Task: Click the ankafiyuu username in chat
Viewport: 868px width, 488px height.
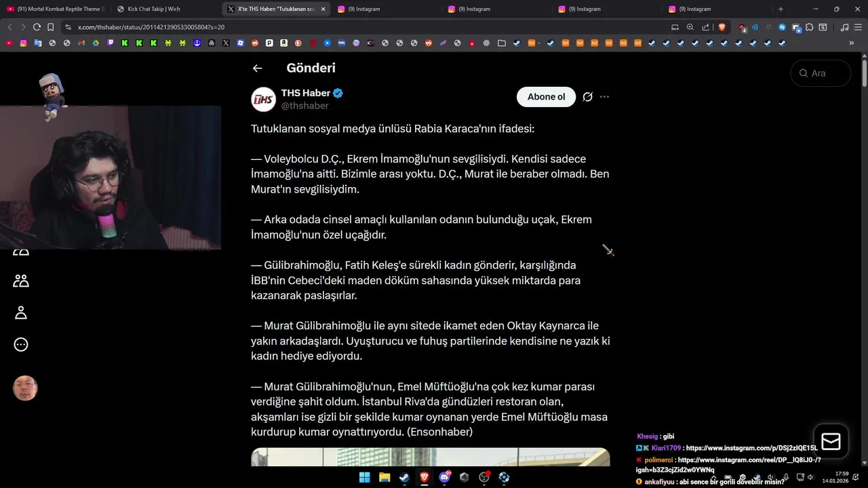Action: click(659, 482)
